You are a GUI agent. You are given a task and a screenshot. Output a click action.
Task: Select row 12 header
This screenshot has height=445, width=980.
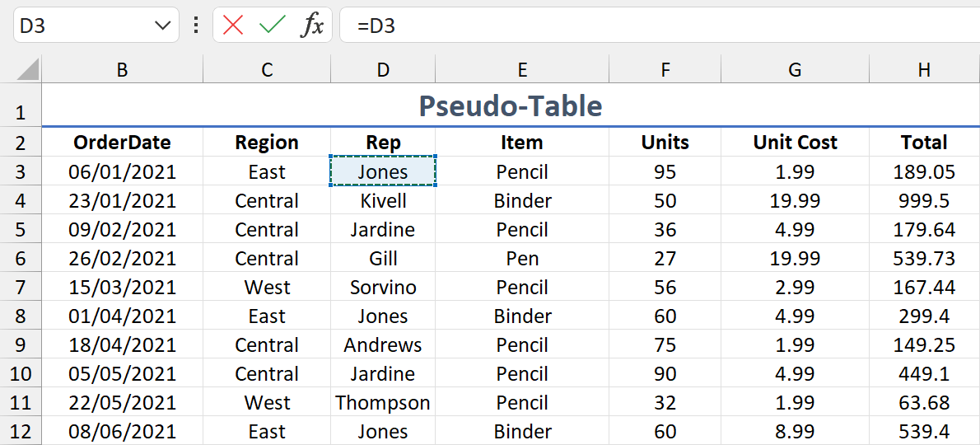pos(21,432)
